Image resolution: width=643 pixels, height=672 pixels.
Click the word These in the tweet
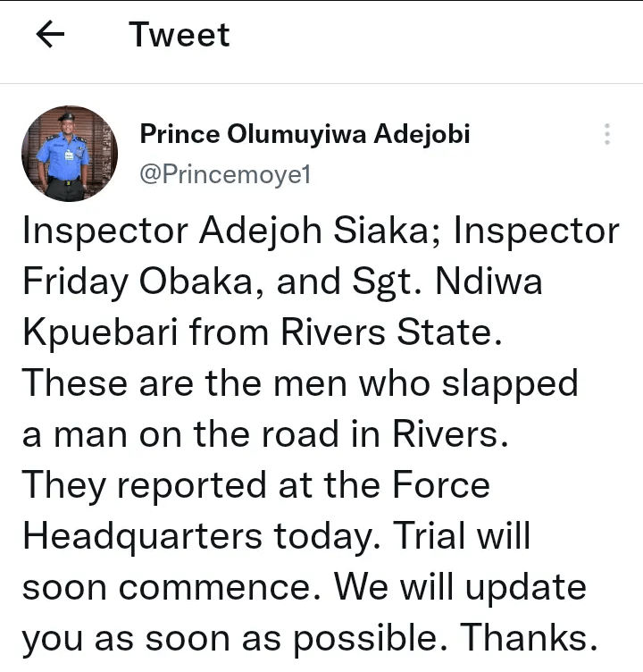[x=71, y=383]
